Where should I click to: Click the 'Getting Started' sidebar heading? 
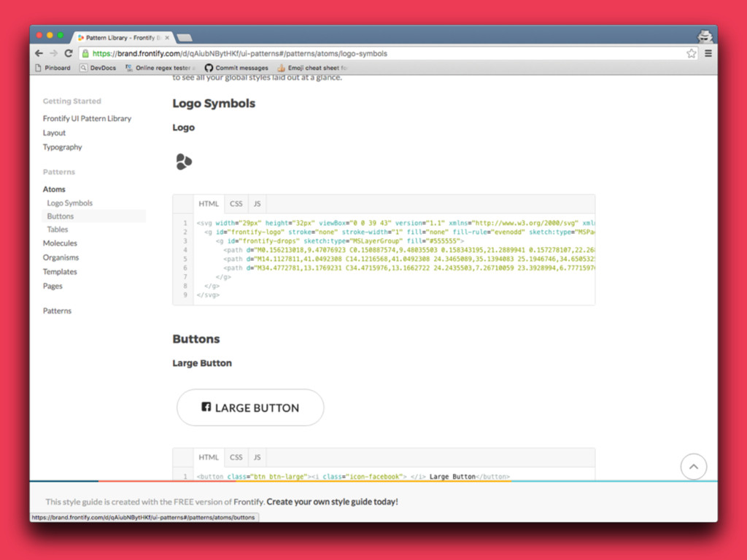(x=72, y=101)
